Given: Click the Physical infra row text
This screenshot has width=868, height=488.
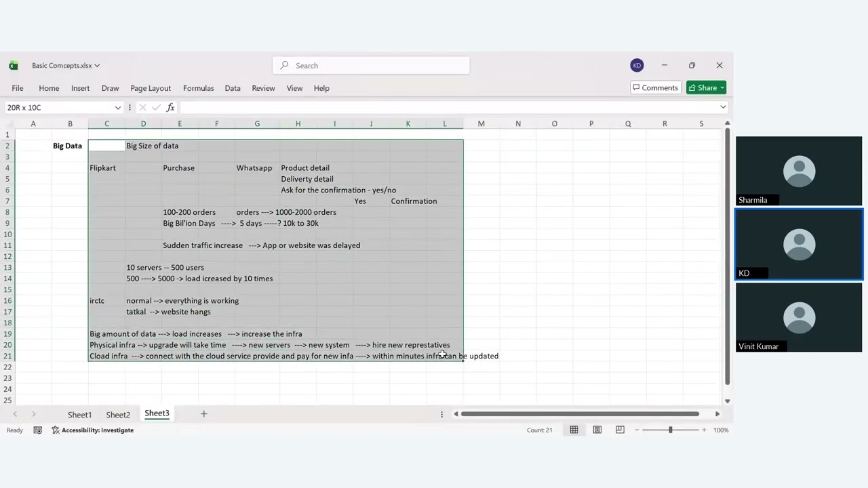Looking at the screenshot, I should click(x=269, y=345).
